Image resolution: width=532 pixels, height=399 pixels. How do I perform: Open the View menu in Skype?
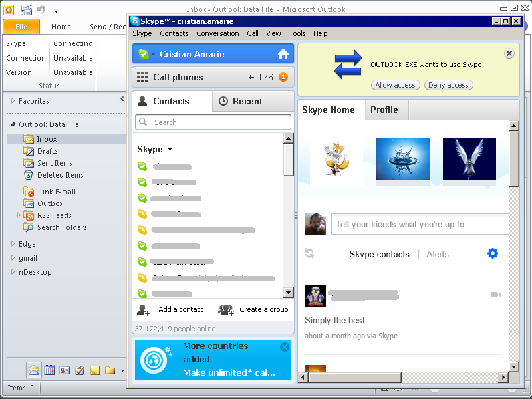point(273,33)
